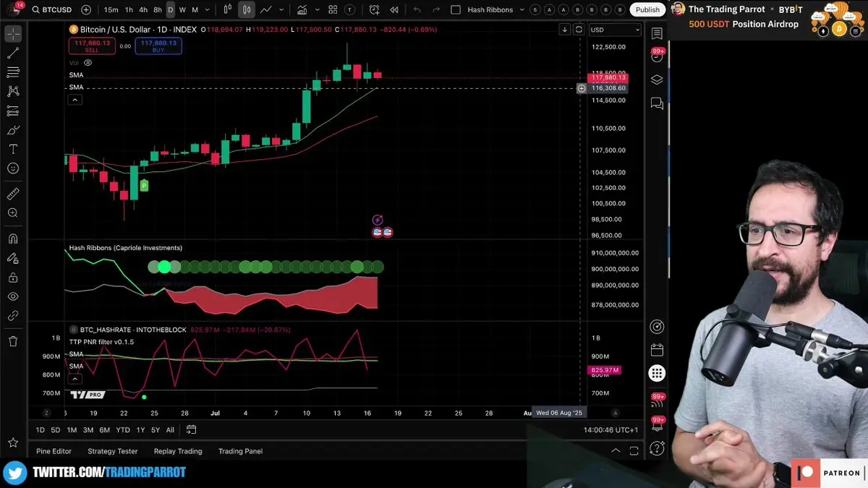Open the object tree layers panel

pos(657,80)
